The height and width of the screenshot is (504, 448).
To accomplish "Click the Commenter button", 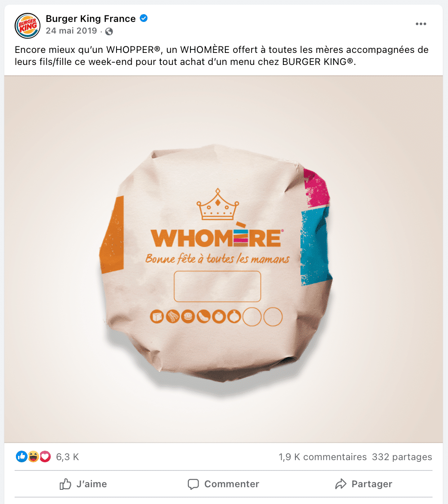I will click(224, 484).
